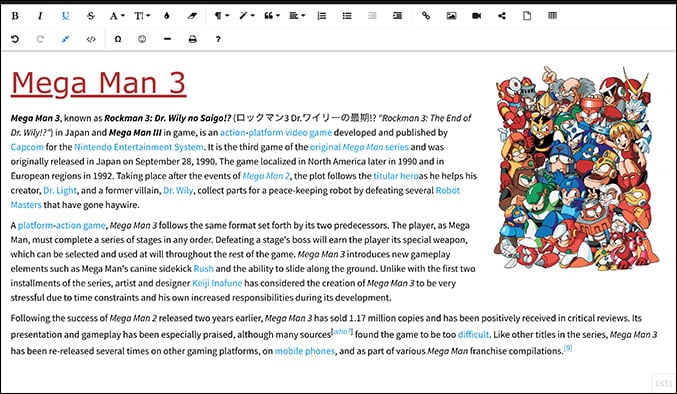Switch to code view with </> icon
This screenshot has width=677, height=394.
coord(91,39)
